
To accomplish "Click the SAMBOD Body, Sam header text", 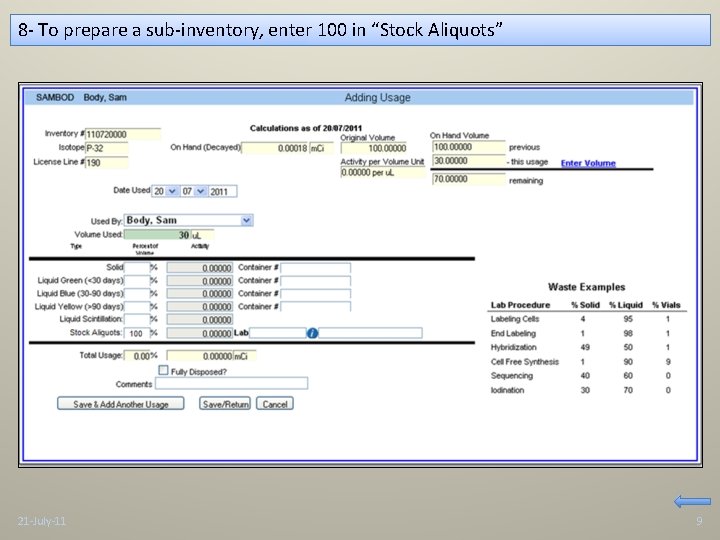I will (x=81, y=97).
